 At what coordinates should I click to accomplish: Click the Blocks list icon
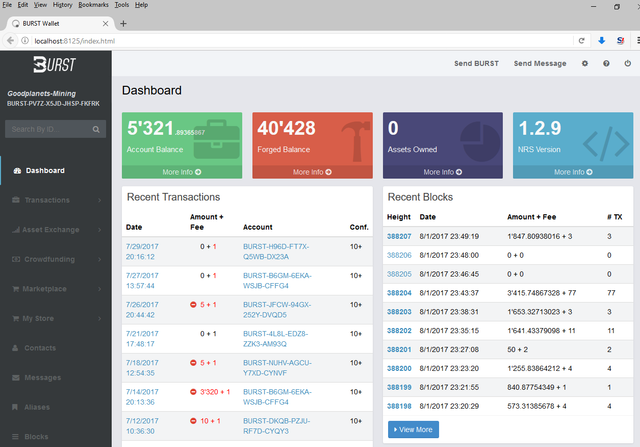(x=16, y=437)
